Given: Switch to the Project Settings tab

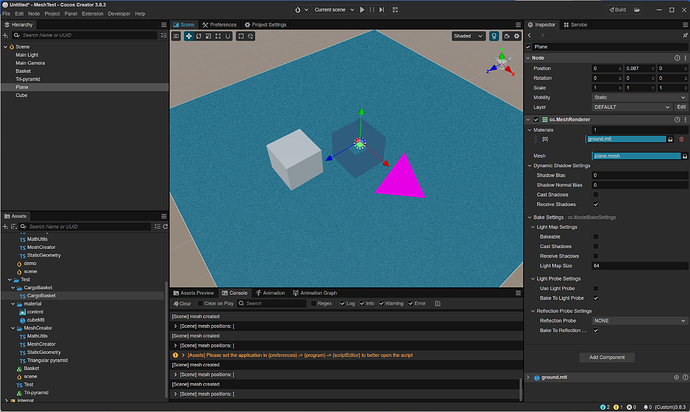Looking at the screenshot, I should (x=265, y=25).
